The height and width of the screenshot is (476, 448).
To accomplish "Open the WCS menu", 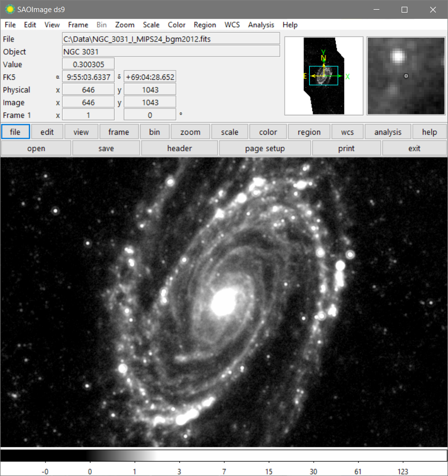I will [x=232, y=25].
